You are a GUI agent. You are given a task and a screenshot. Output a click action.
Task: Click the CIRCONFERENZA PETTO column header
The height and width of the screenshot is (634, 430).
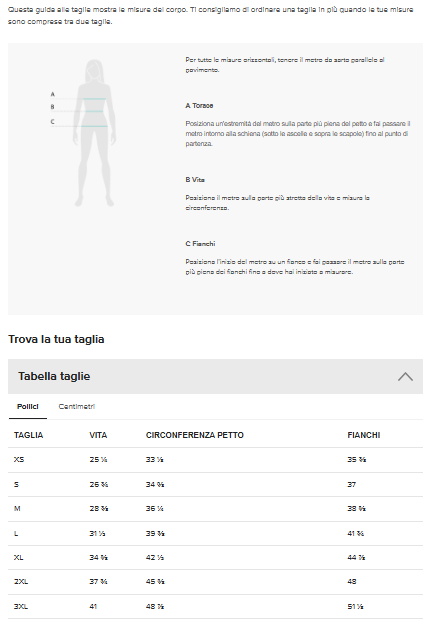point(195,435)
